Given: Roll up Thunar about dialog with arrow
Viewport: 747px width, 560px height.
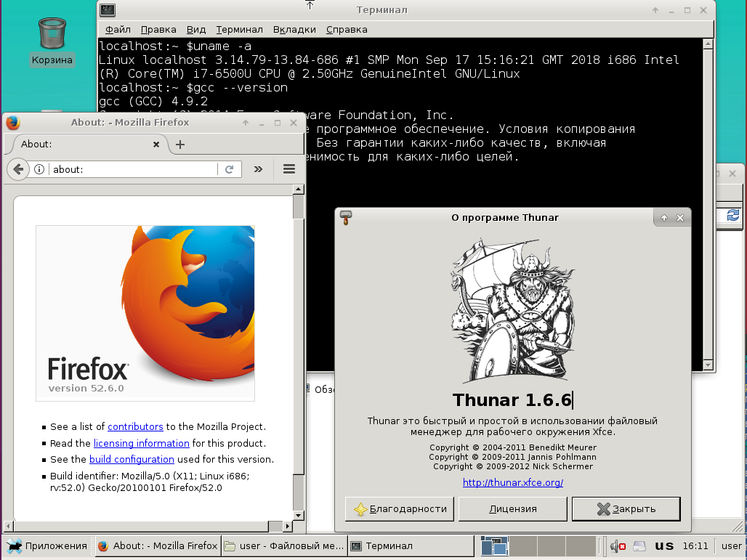Looking at the screenshot, I should pyautogui.click(x=664, y=218).
